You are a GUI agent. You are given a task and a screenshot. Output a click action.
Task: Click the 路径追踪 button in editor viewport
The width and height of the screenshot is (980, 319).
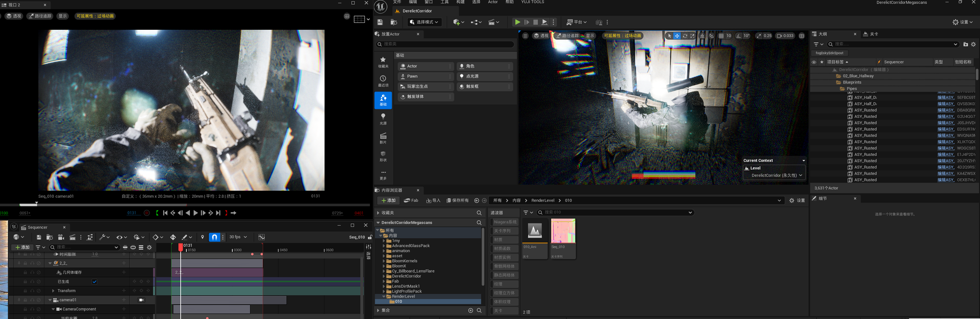pyautogui.click(x=568, y=36)
